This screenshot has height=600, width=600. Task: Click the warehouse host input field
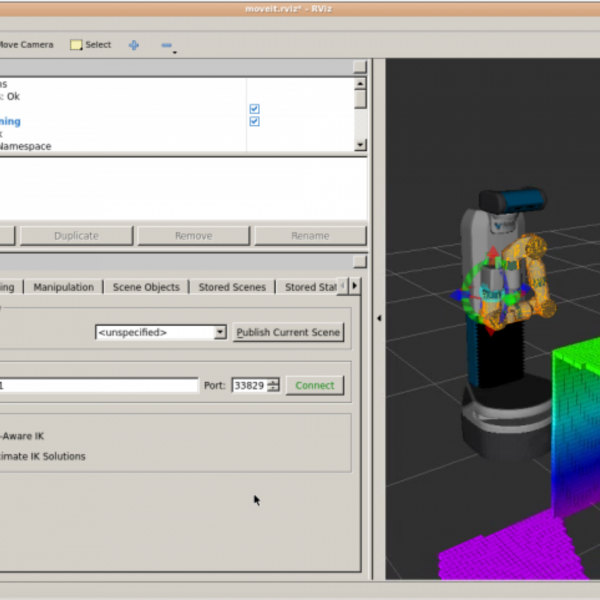click(99, 385)
